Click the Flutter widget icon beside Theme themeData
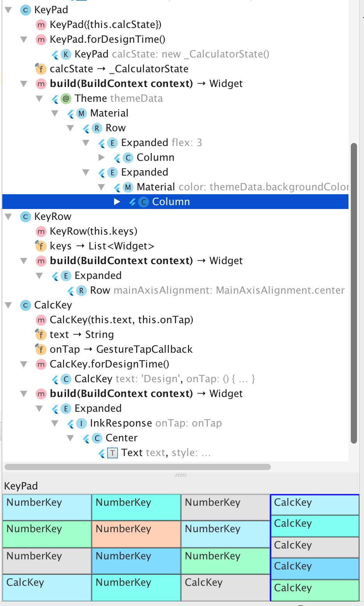Viewport: 364px width, 606px height. click(55, 99)
